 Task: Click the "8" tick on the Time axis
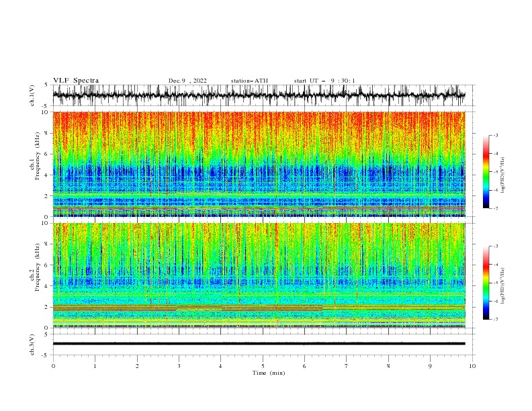[388, 366]
